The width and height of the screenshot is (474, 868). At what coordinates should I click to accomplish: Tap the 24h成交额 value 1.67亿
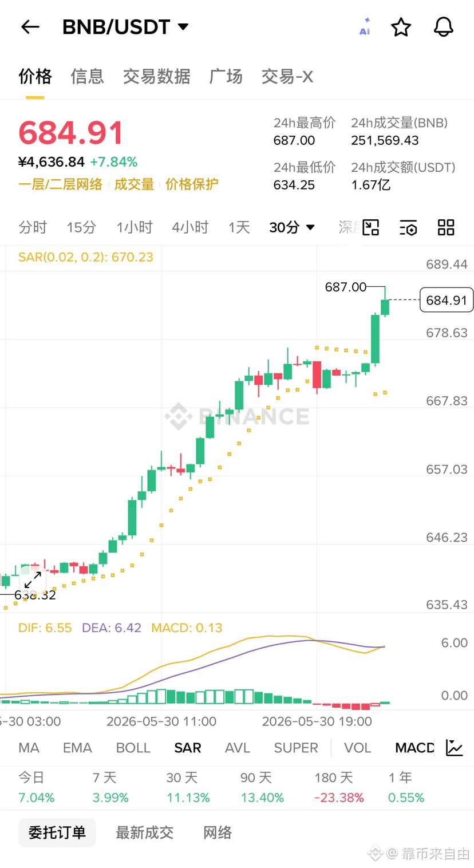coord(370,185)
